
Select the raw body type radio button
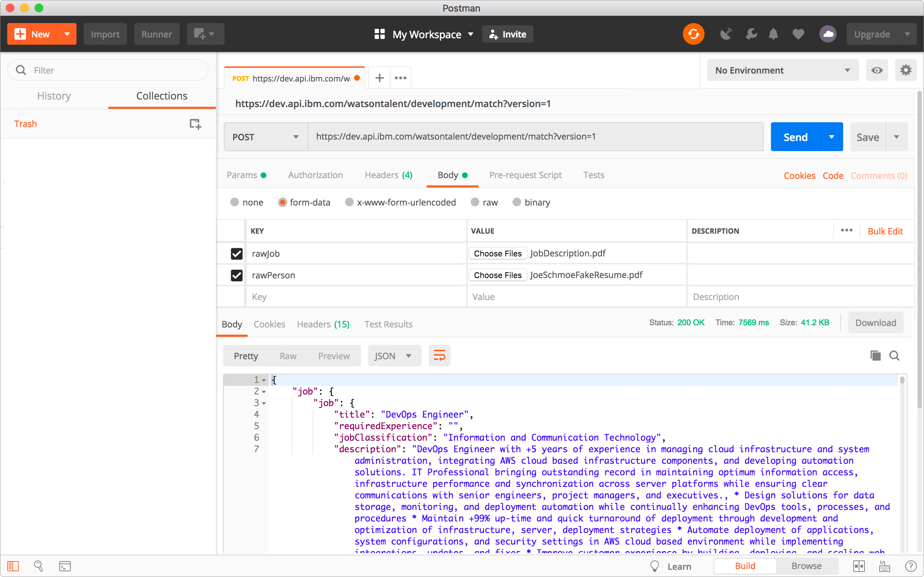tap(475, 202)
